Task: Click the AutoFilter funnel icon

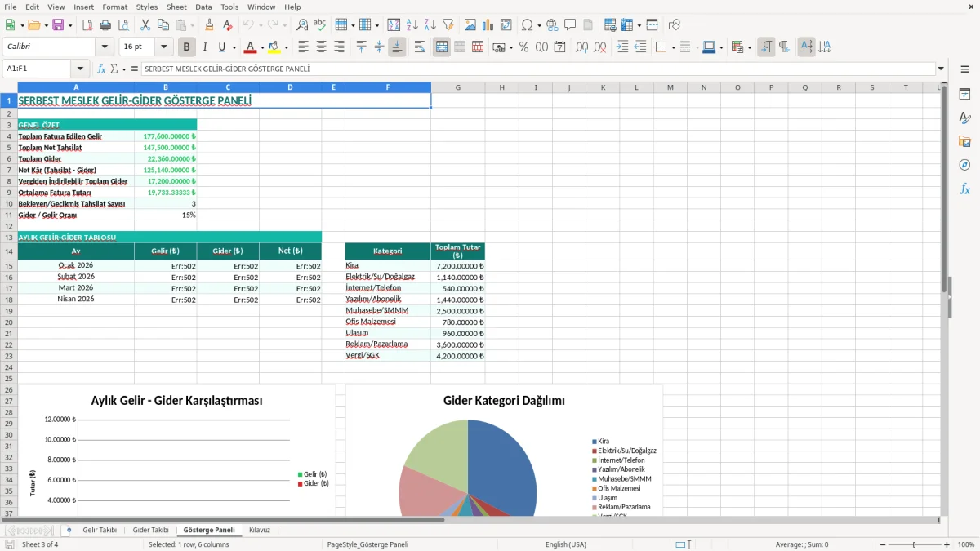Action: [448, 25]
